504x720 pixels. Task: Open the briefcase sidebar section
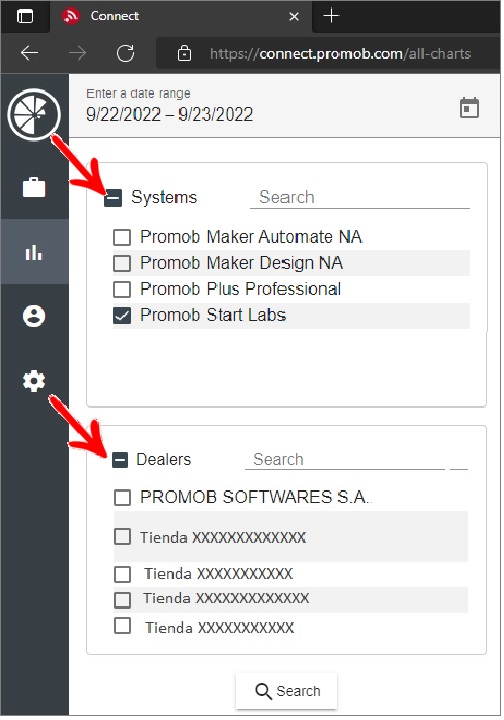tap(34, 187)
